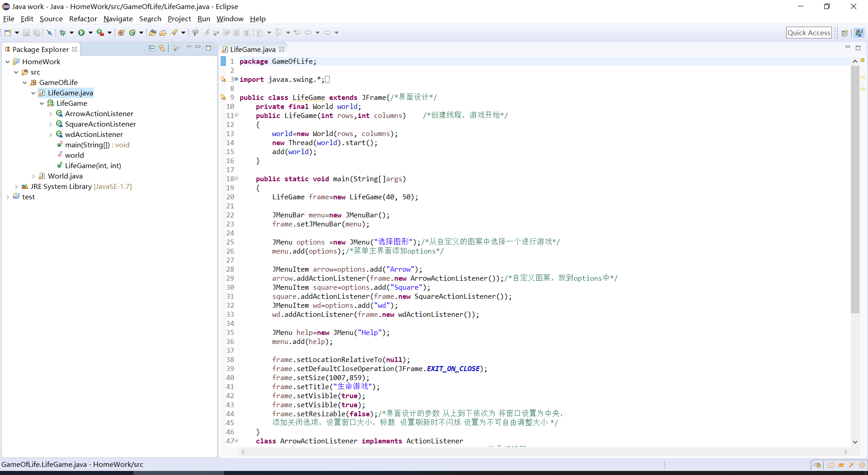
Task: Toggle folding of LifeGame constructor at line 11
Action: [236, 115]
